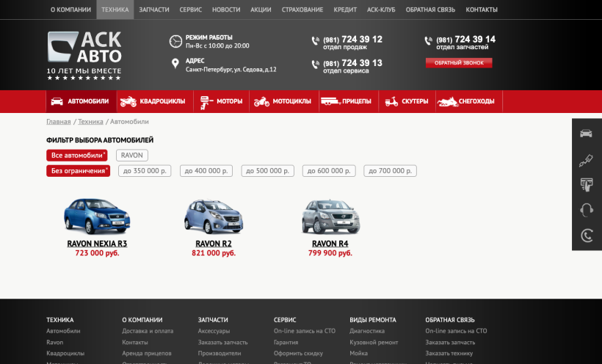This screenshot has width=602, height=364.
Task: Click phone icon beside sales department number
Action: (x=315, y=40)
